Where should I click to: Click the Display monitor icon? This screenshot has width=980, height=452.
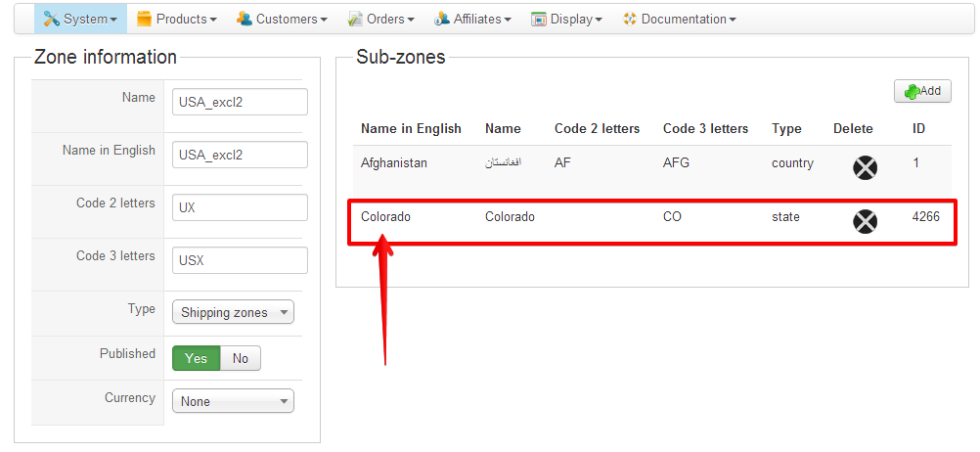538,19
